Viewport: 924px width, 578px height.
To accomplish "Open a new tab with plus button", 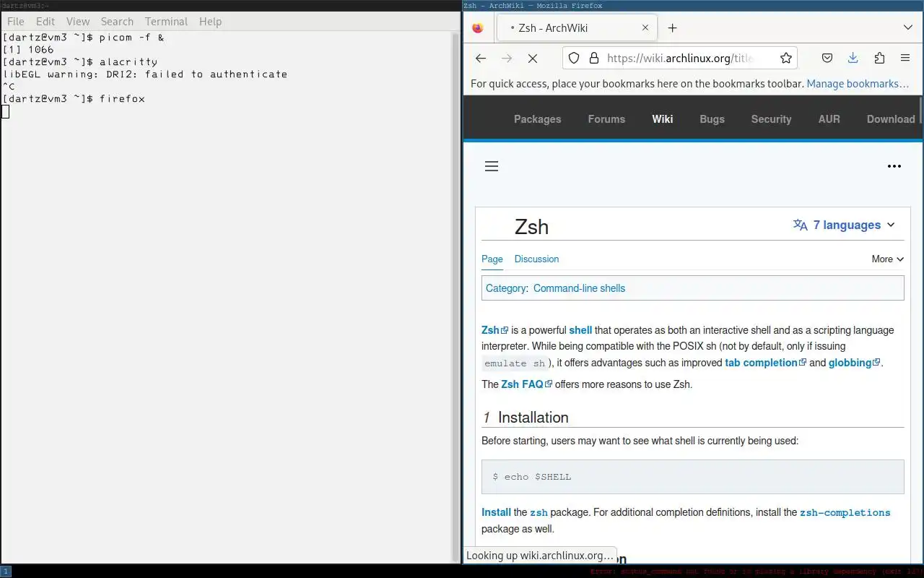I will pos(672,27).
